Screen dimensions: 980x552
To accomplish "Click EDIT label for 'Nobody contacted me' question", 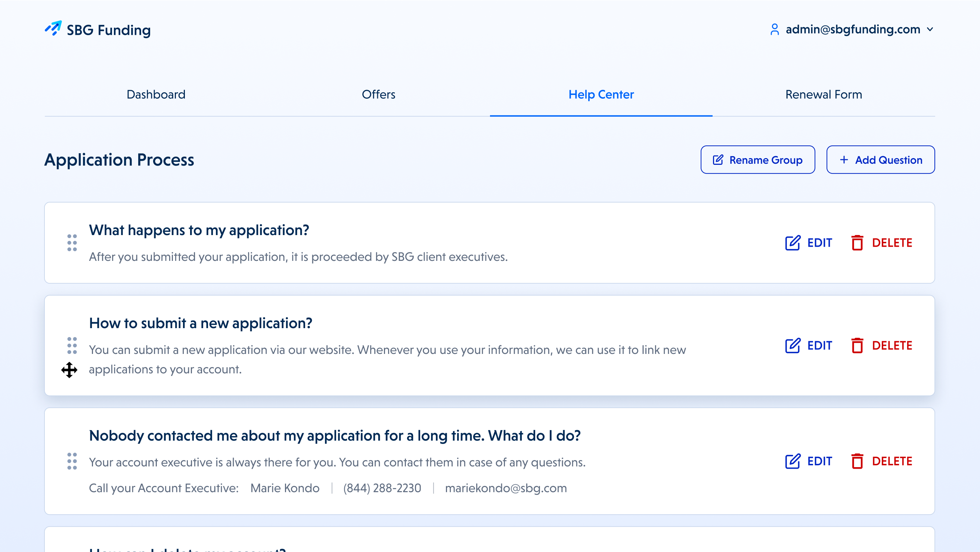I will (819, 462).
